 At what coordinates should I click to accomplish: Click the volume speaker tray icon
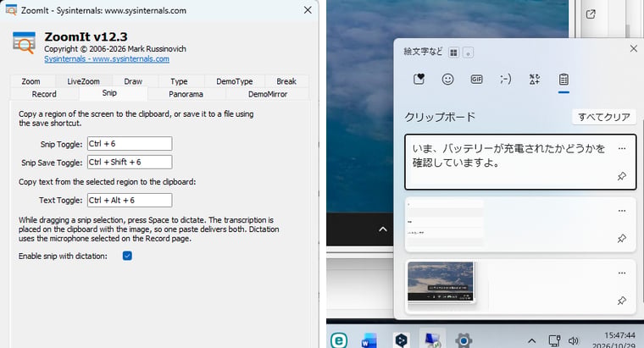[574, 340]
